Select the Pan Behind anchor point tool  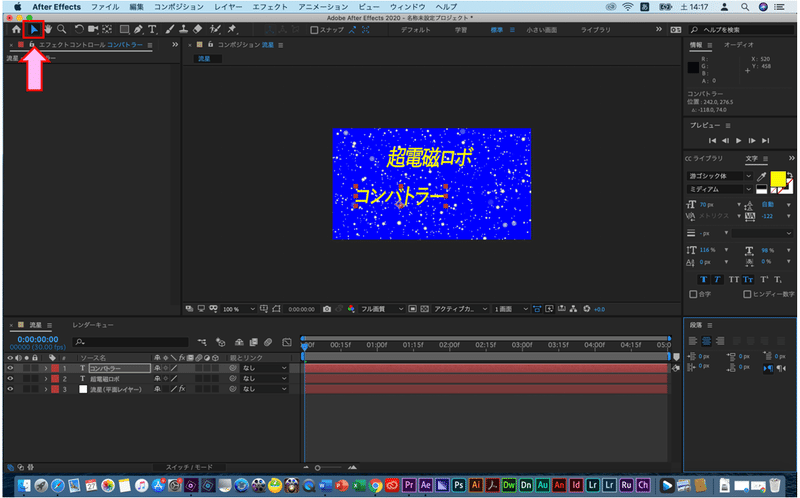tap(107, 30)
